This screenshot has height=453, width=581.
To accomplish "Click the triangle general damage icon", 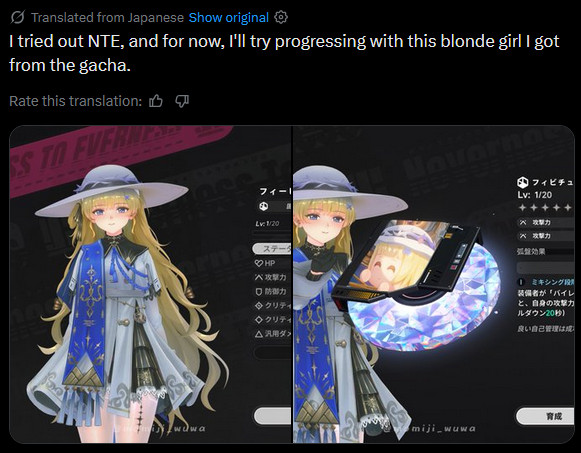I will tap(259, 334).
